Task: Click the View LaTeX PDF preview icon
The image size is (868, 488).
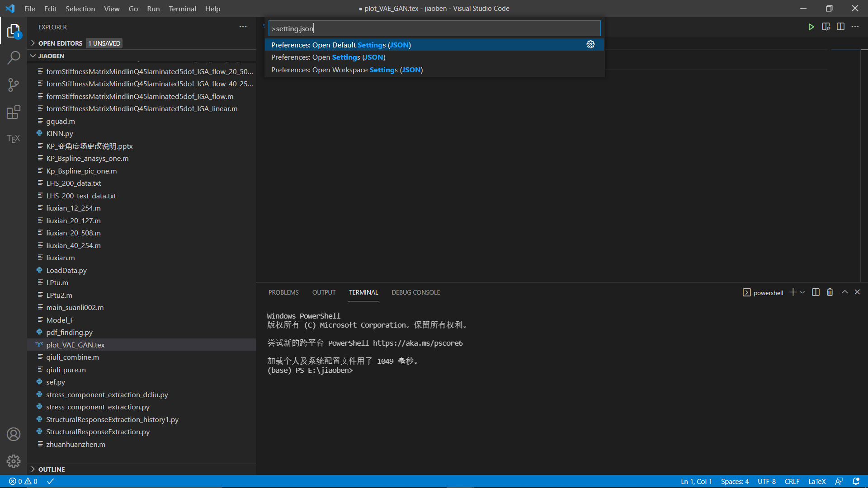Action: point(826,27)
